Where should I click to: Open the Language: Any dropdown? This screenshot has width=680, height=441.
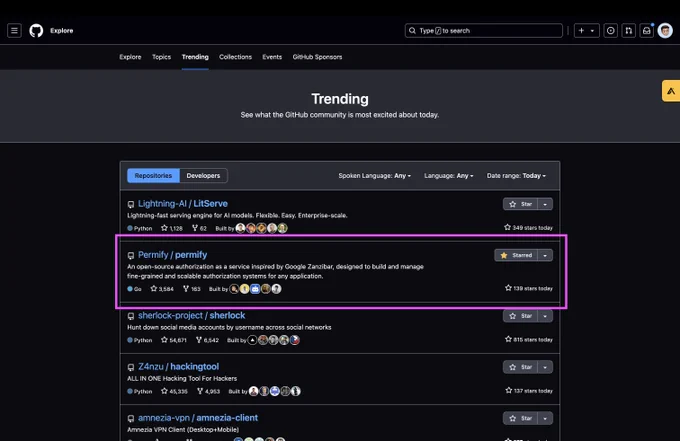pos(449,176)
